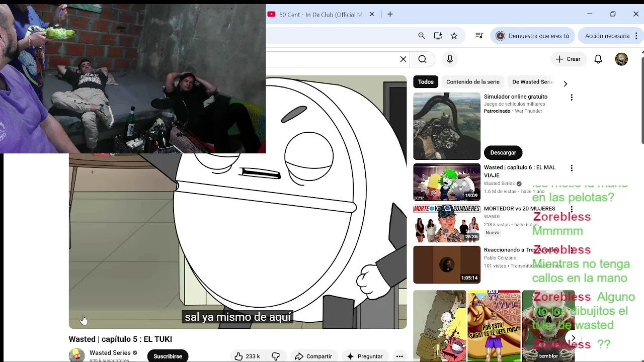Screen dimensions: 644x362
Task: Click the YouTube search magnifier button
Action: (423, 59)
